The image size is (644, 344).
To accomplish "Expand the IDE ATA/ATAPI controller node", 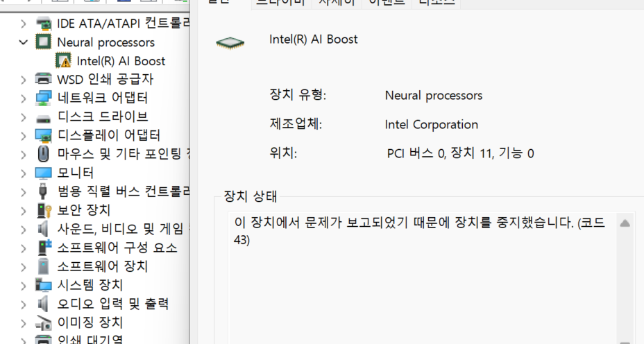I will point(24,24).
